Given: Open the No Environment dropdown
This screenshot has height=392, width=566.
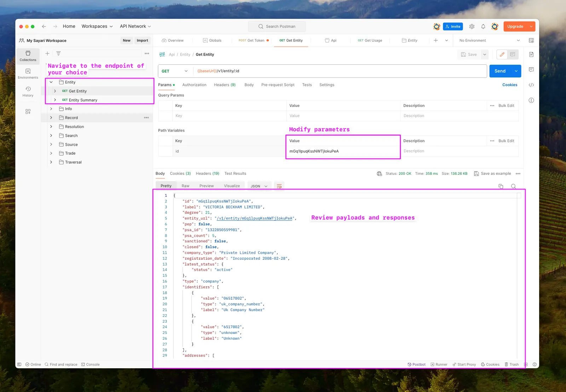Looking at the screenshot, I should coord(490,40).
